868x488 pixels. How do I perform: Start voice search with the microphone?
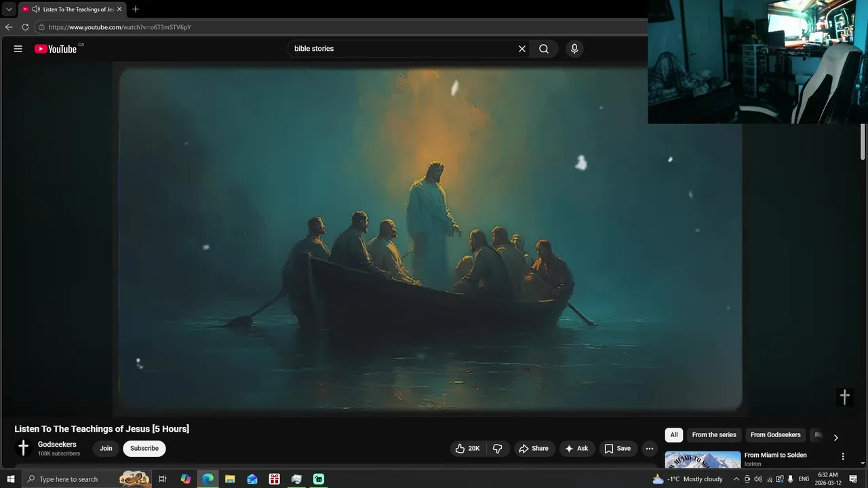pyautogui.click(x=574, y=49)
